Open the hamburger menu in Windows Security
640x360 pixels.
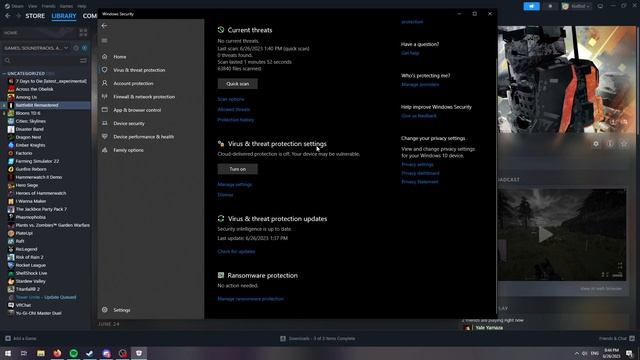tap(104, 40)
